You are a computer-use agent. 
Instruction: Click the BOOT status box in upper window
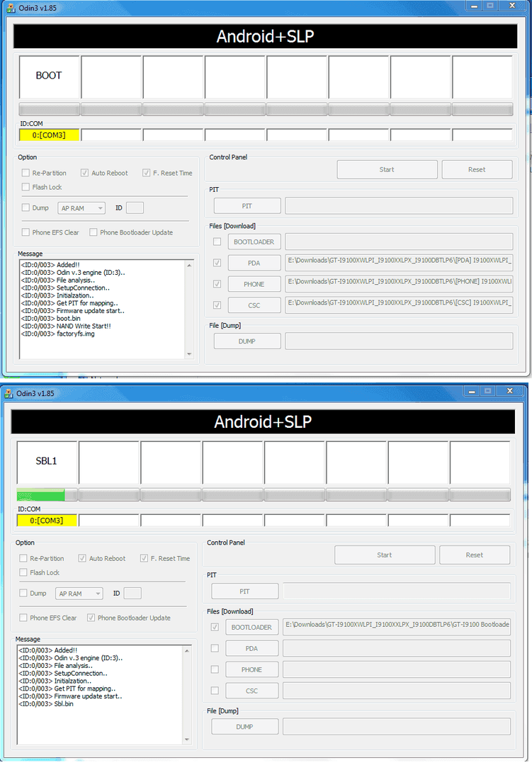click(x=50, y=77)
